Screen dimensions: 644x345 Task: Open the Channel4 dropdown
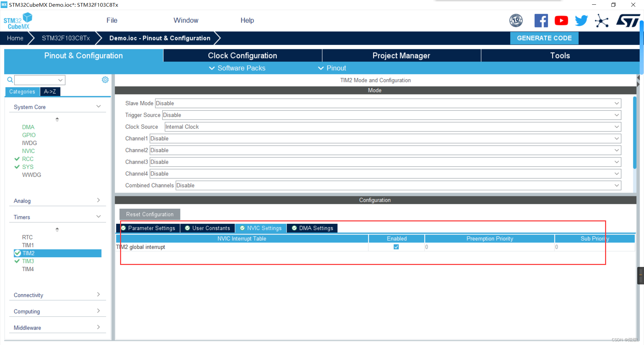[x=385, y=174]
